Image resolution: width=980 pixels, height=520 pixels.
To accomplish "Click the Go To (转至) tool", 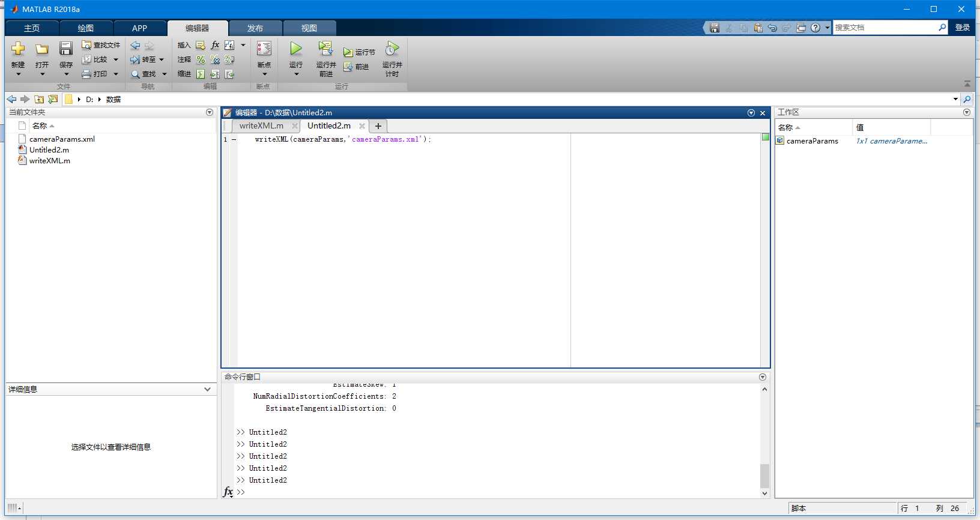I will (143, 59).
